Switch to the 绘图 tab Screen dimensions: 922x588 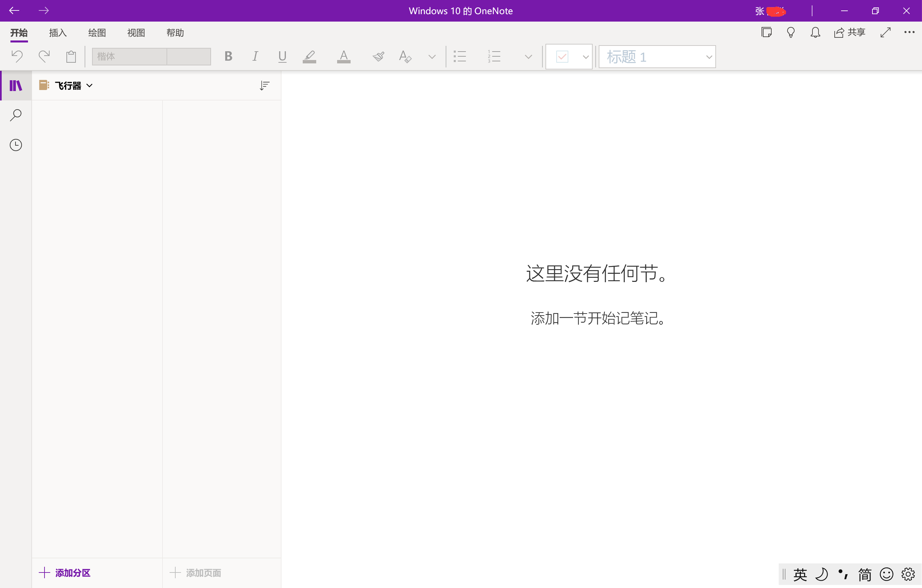pos(97,33)
